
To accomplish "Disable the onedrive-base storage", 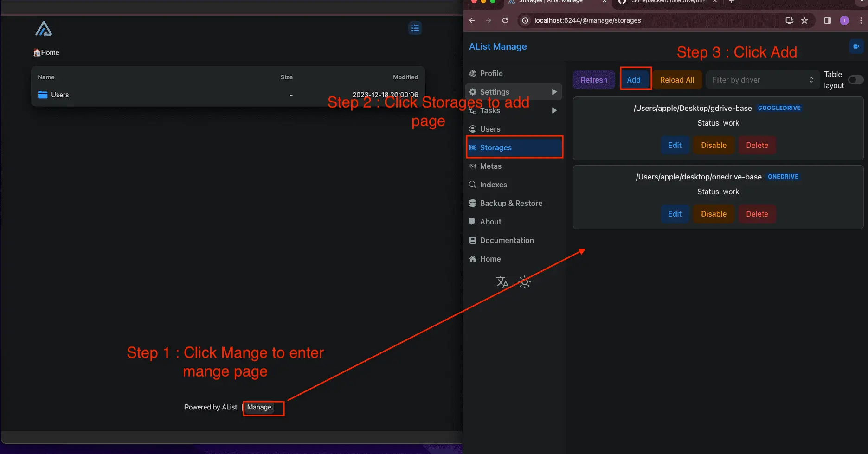I will pyautogui.click(x=714, y=214).
